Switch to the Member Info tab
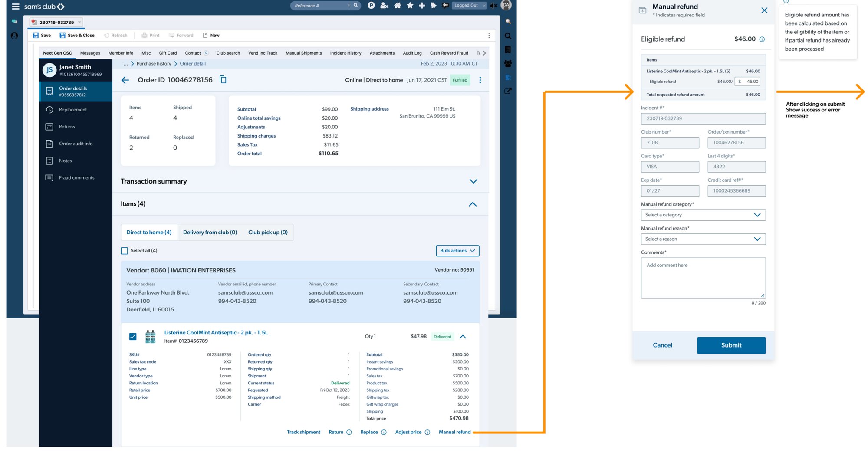The width and height of the screenshot is (868, 459). 121,53
